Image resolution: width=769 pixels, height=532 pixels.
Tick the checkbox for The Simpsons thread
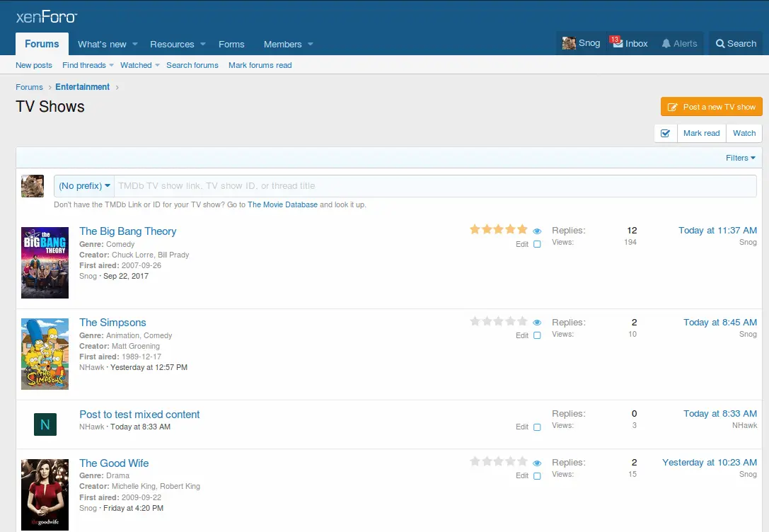coord(537,335)
